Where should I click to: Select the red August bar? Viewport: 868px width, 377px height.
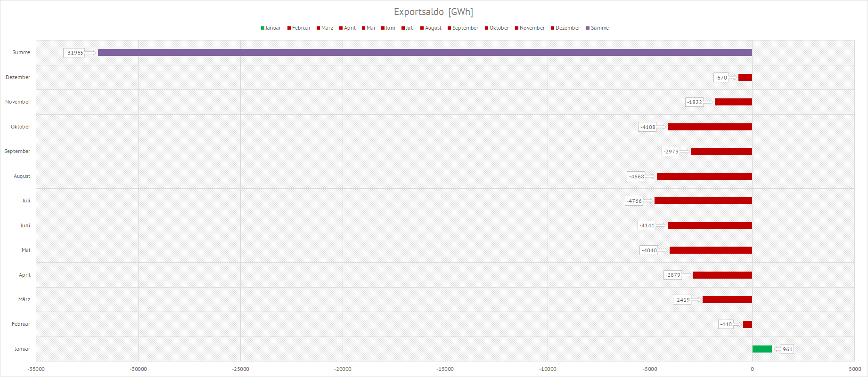coord(704,176)
